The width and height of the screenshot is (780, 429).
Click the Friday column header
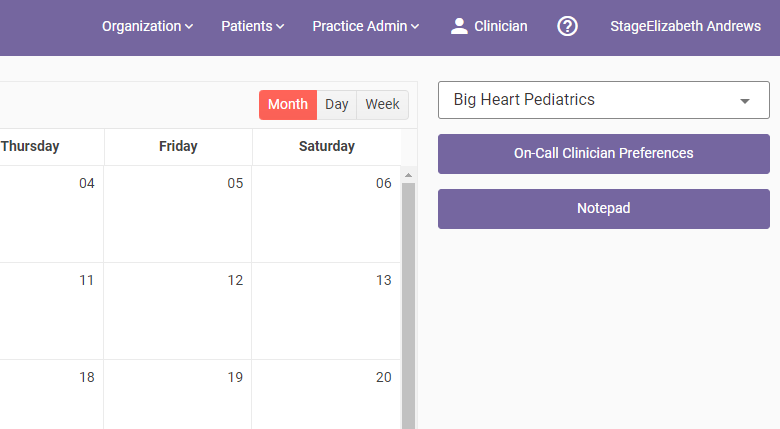pyautogui.click(x=178, y=146)
